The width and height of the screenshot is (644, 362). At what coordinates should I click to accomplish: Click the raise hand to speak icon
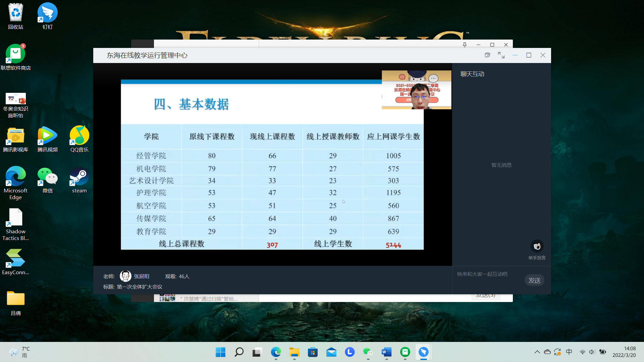pyautogui.click(x=537, y=246)
